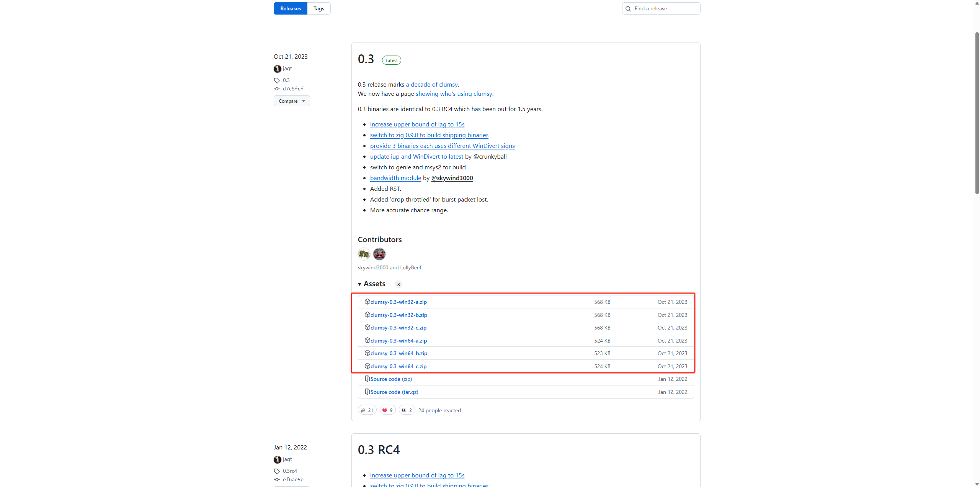The width and height of the screenshot is (980, 487).
Task: Click the tag icon next to 0.3rc4
Action: 277,471
